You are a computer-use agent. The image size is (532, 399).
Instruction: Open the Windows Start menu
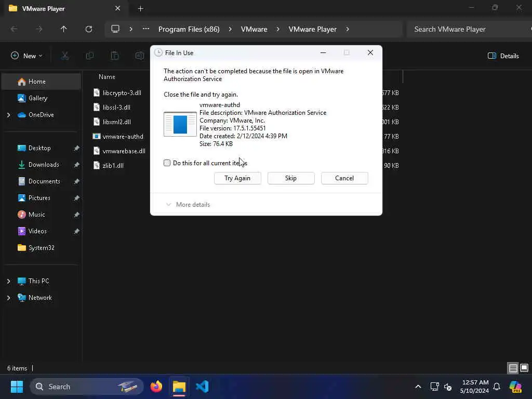tap(17, 387)
